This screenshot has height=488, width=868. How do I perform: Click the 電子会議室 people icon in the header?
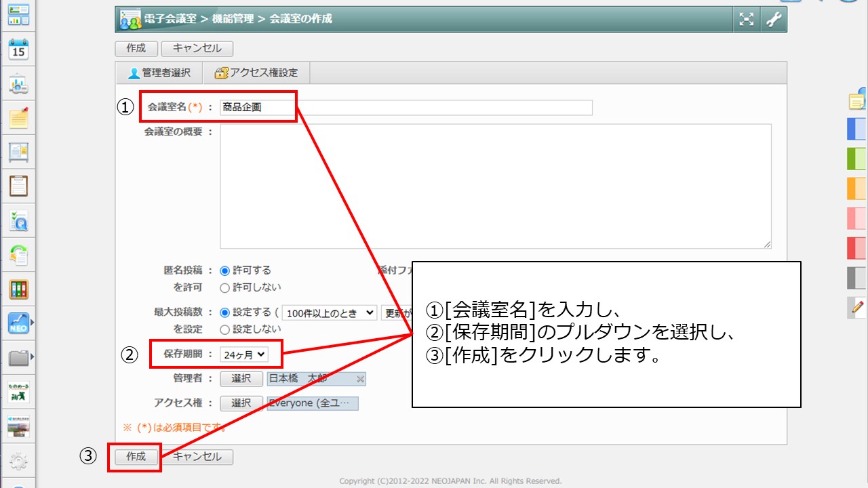tap(130, 20)
